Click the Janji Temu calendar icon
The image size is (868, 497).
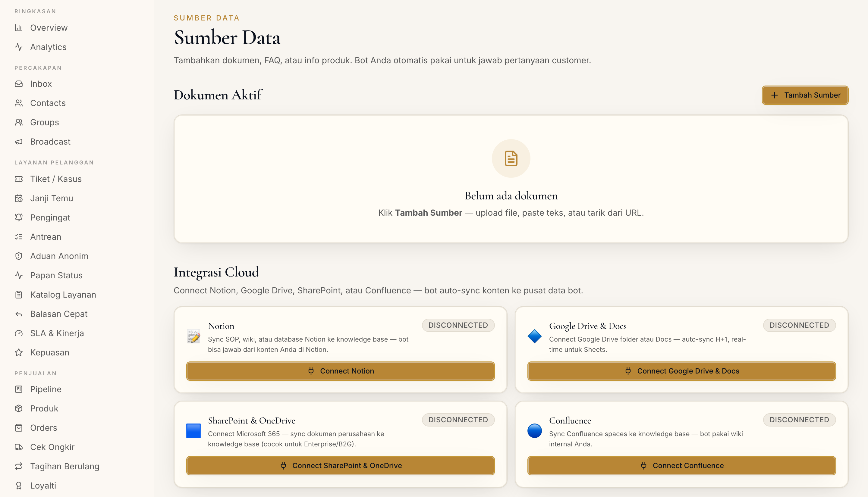coord(19,198)
